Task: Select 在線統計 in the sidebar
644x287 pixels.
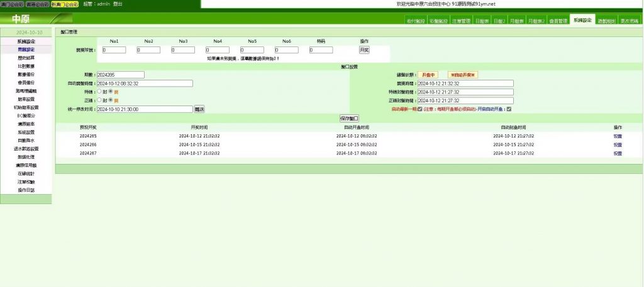Action: [x=26, y=173]
